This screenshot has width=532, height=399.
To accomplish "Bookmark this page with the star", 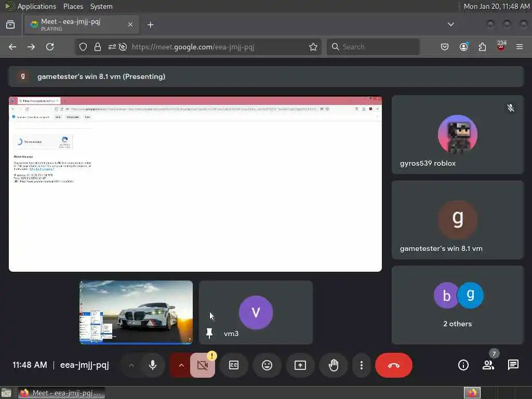I will click(x=313, y=47).
